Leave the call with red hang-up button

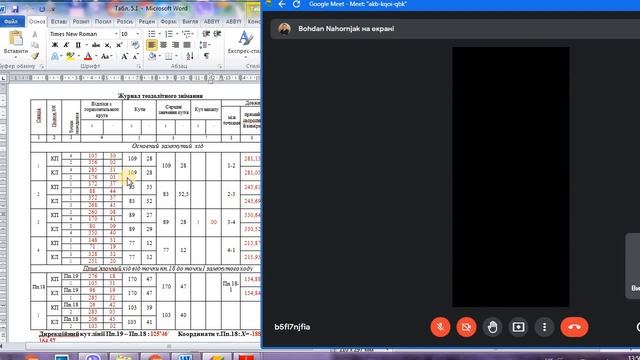point(574,327)
